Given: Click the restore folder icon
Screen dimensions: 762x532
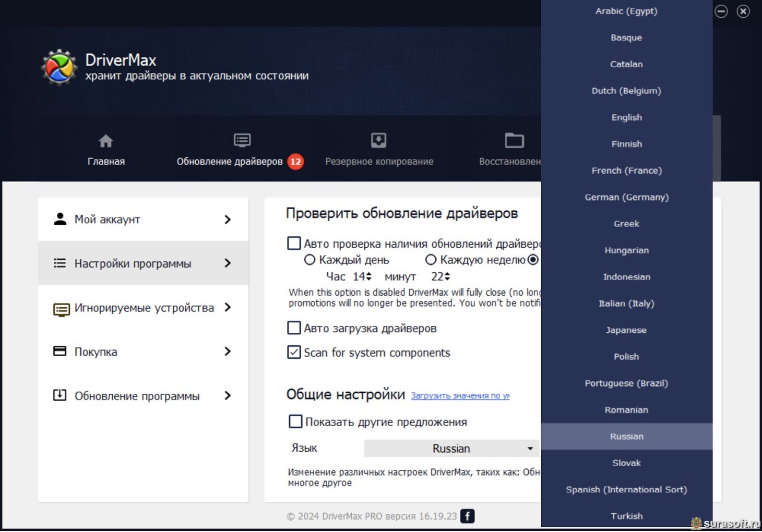Looking at the screenshot, I should tap(514, 140).
